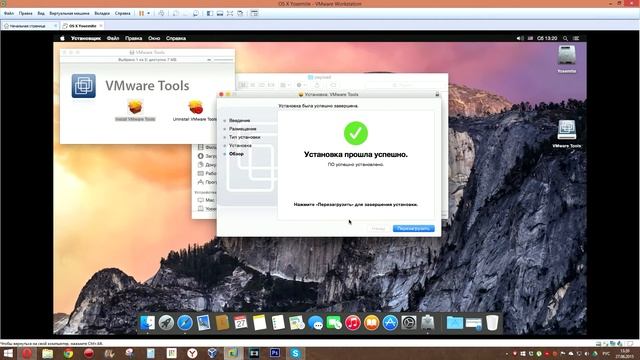Open VMware Файл menu
Viewport: 640px width, 360px height.
tap(9, 13)
